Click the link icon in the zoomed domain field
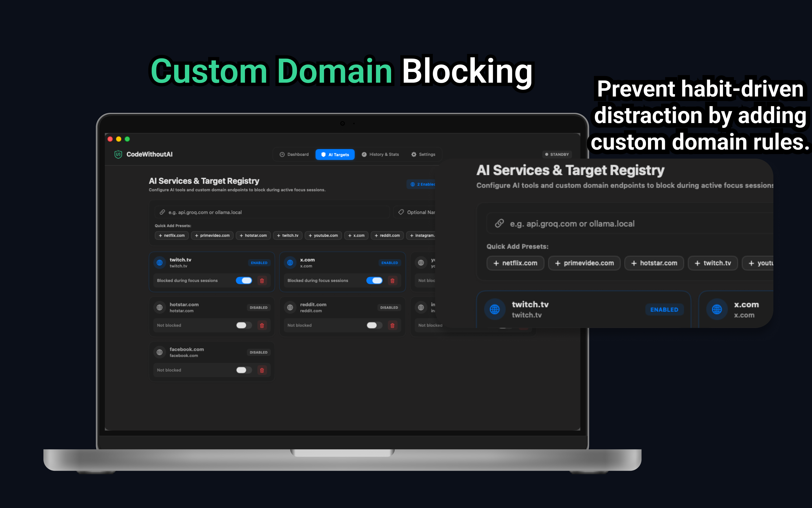This screenshot has width=812, height=508. pos(500,223)
